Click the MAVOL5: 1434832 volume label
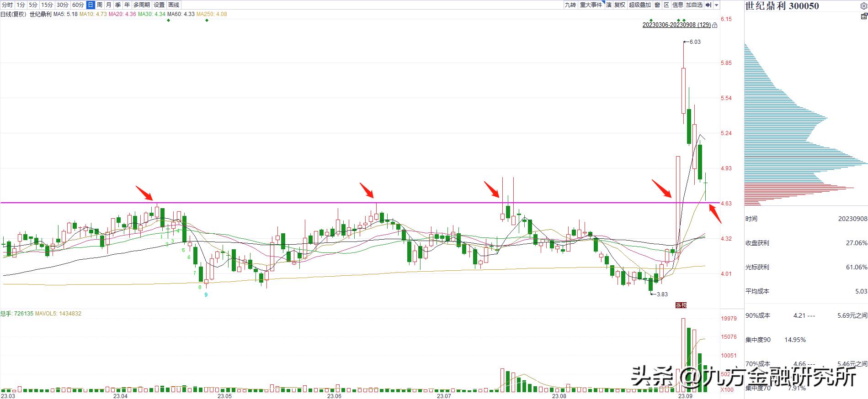The width and height of the screenshot is (868, 399). [x=59, y=314]
